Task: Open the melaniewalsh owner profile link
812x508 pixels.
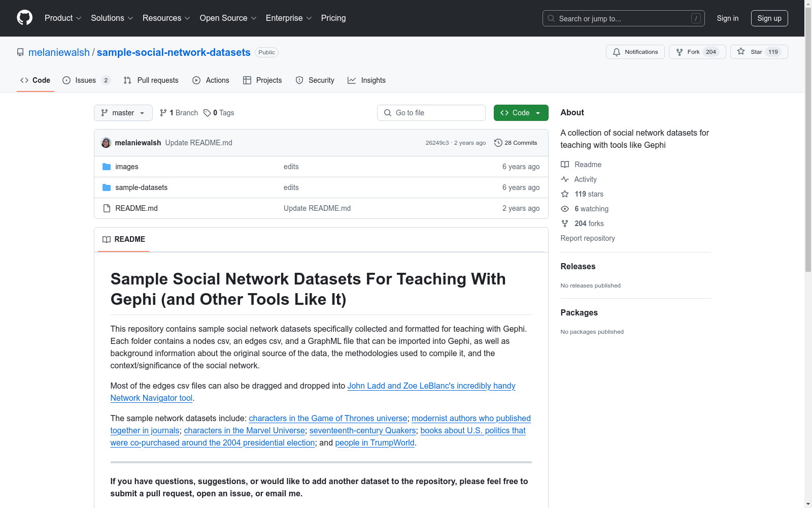Action: click(59, 52)
